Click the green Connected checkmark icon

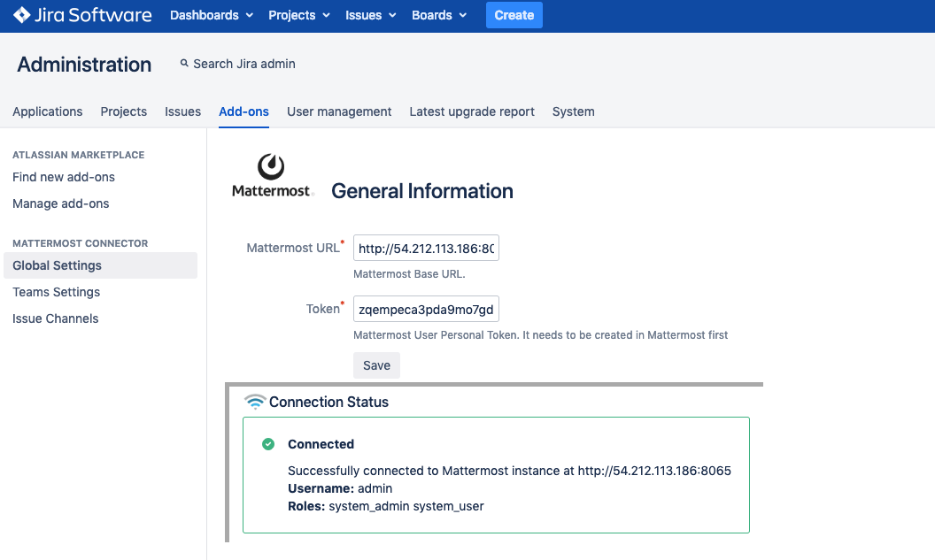click(268, 444)
